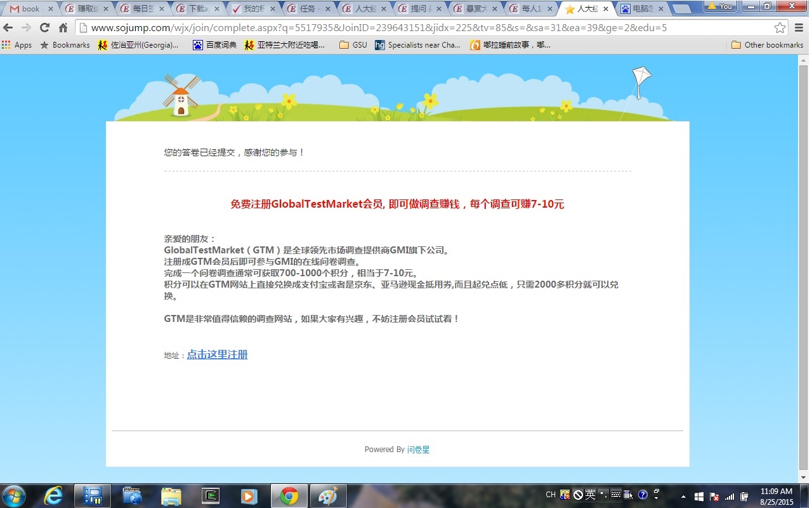Switch to the 每日签 tab
This screenshot has width=812, height=508.
143,9
